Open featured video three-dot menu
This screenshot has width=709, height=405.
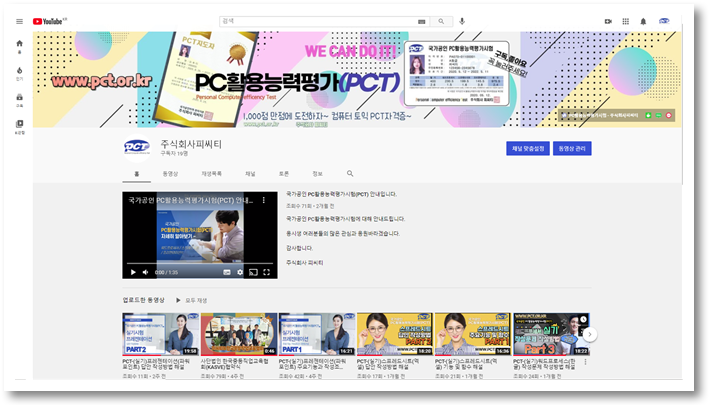coord(264,200)
